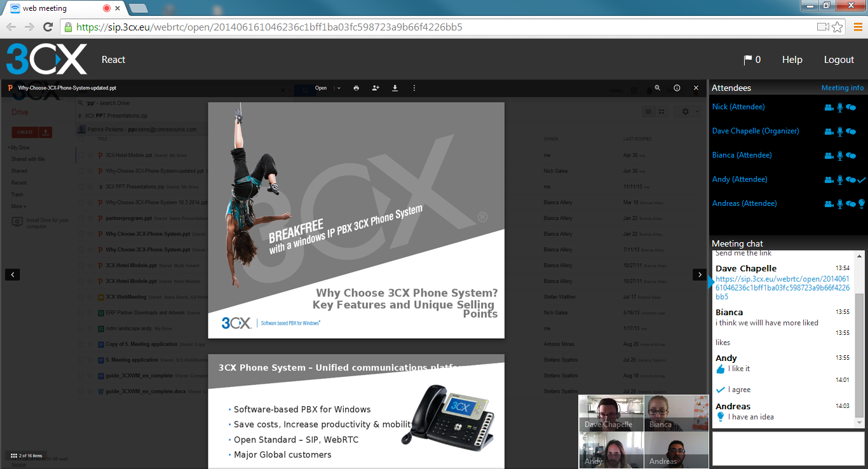
Task: Go to the next preview item
Action: 700,275
